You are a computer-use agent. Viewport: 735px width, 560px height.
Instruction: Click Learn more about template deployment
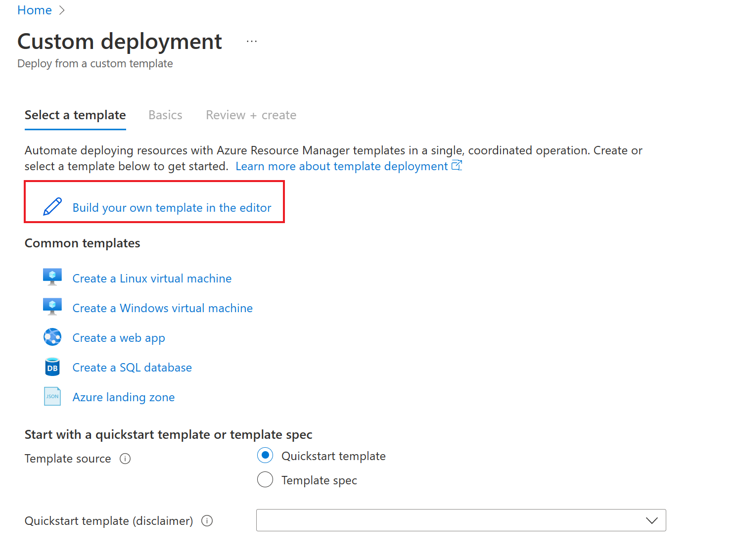point(342,166)
